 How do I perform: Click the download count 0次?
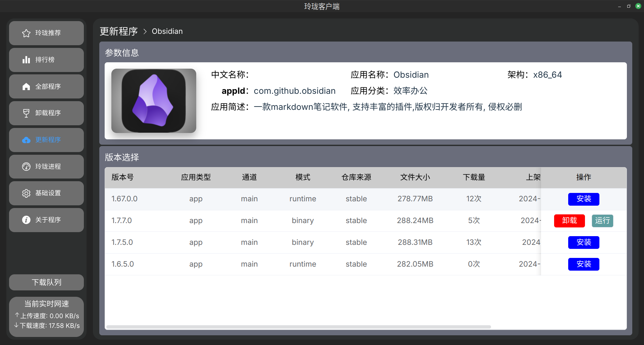(474, 264)
